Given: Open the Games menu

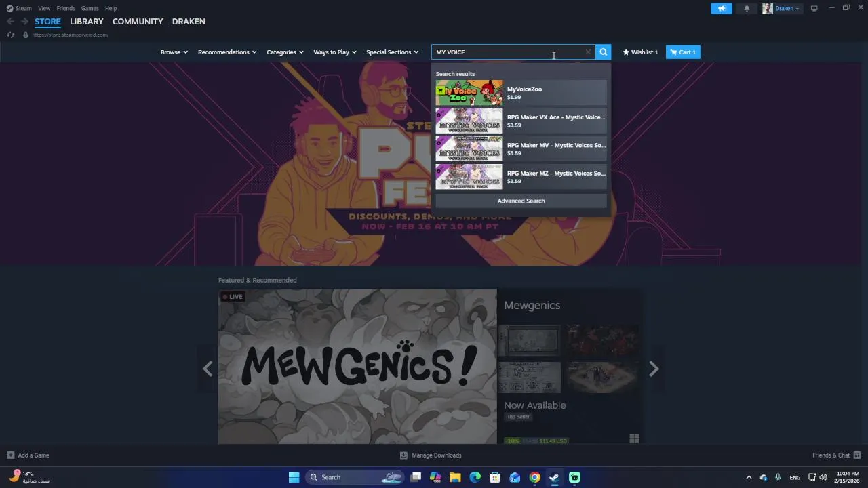Looking at the screenshot, I should pyautogui.click(x=90, y=8).
